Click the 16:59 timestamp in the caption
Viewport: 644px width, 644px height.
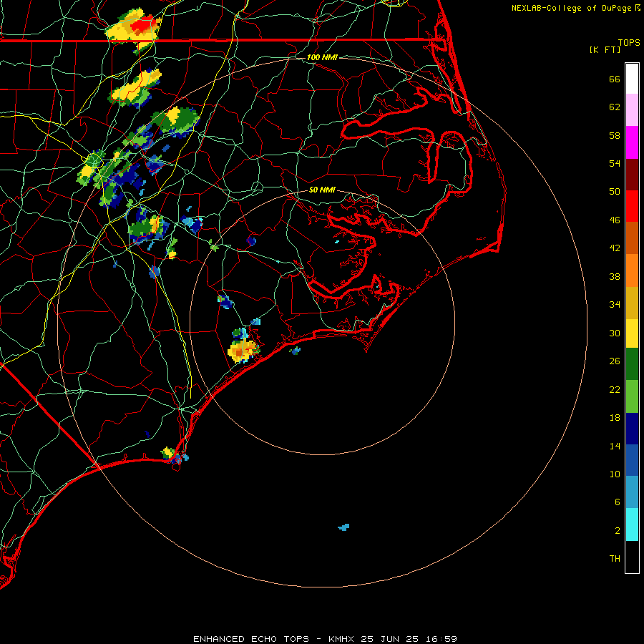click(441, 639)
